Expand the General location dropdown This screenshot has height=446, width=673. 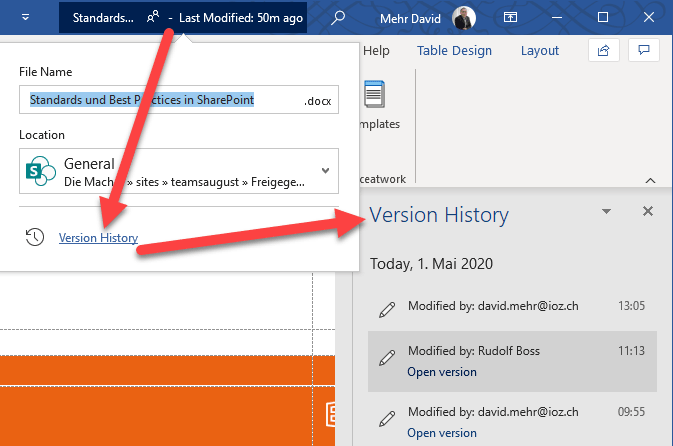point(325,170)
